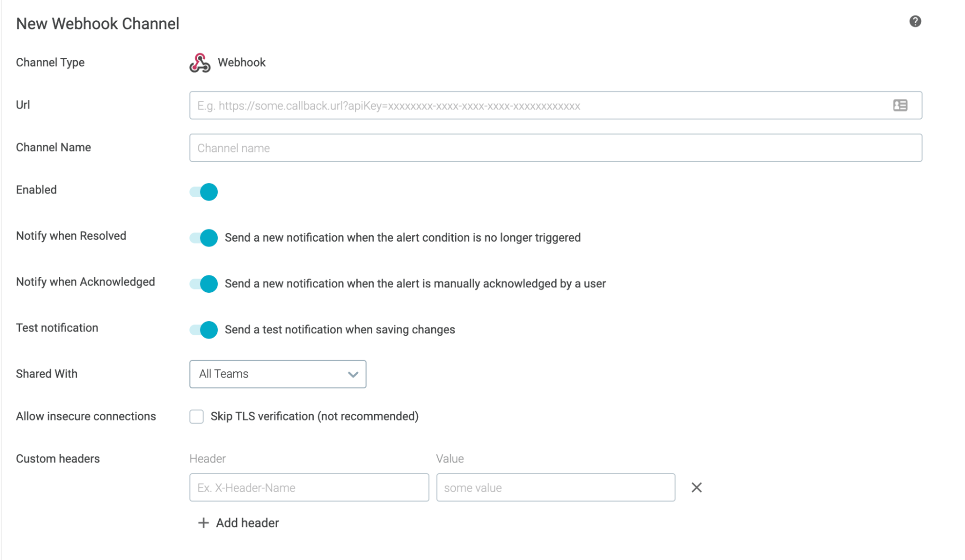The height and width of the screenshot is (560, 965).
Task: Click the Add header button
Action: point(247,523)
